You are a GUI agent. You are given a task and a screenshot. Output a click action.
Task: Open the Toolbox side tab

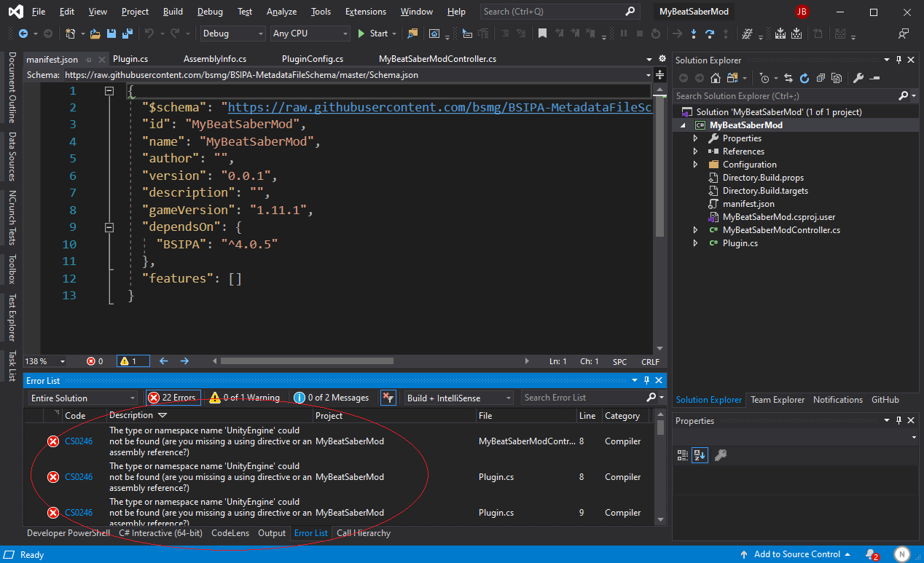click(x=12, y=269)
